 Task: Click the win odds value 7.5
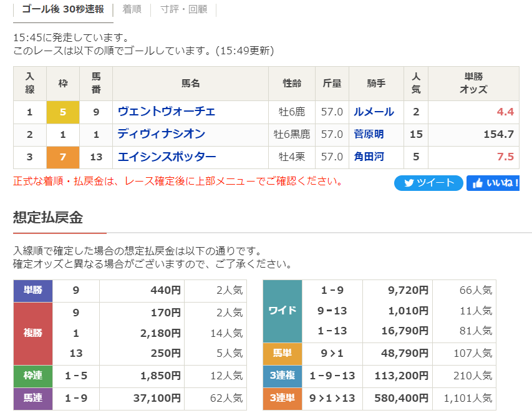pos(505,157)
